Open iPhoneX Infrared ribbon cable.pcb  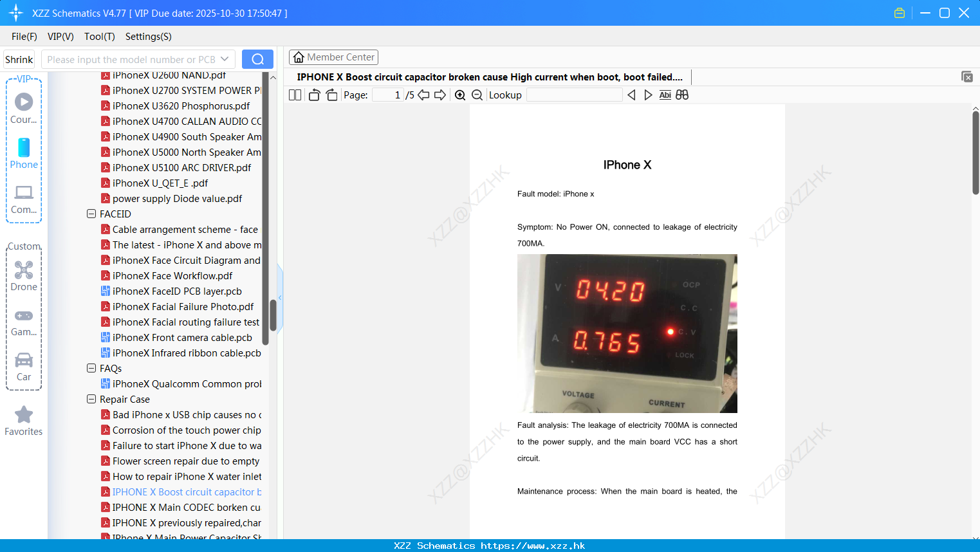pos(187,353)
